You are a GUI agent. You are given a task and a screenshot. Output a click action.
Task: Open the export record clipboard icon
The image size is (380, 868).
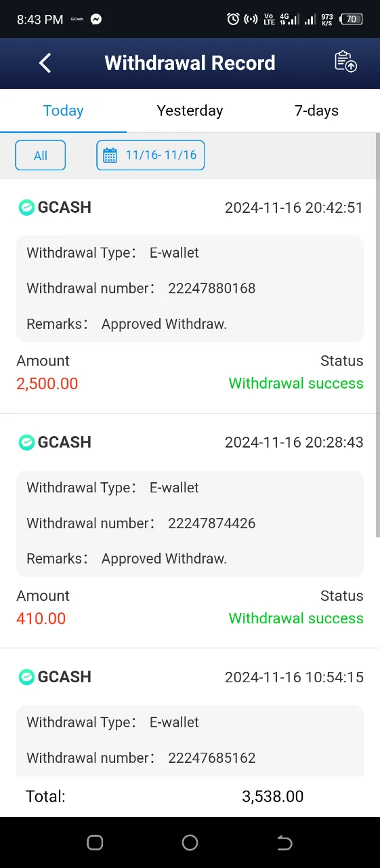345,62
